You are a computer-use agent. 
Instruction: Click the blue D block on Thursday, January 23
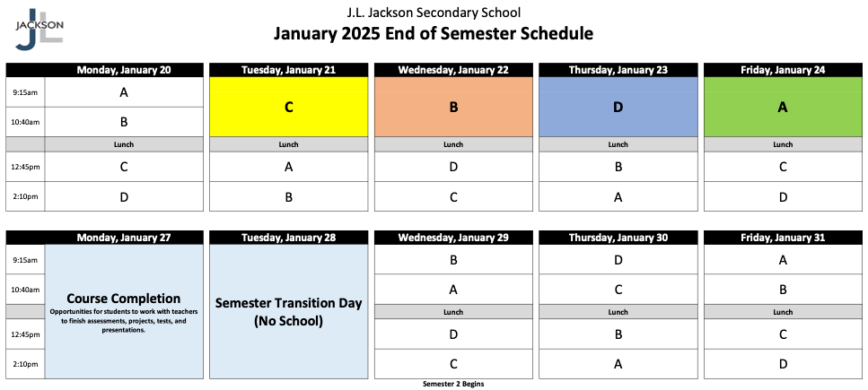coord(618,107)
